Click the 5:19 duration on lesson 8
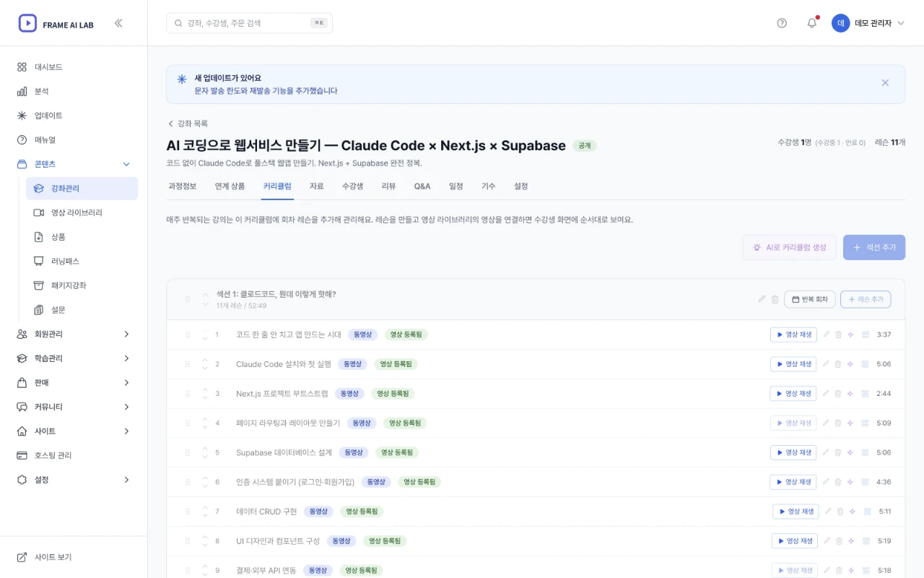 pyautogui.click(x=885, y=541)
